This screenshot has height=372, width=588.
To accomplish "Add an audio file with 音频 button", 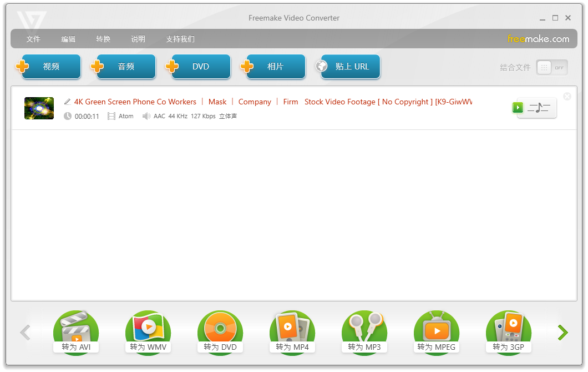I will click(x=126, y=67).
